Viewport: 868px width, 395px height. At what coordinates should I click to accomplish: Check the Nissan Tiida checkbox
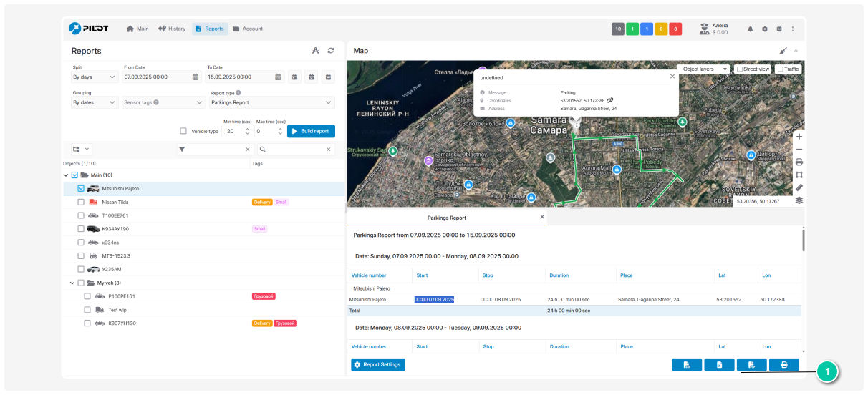[x=81, y=203]
